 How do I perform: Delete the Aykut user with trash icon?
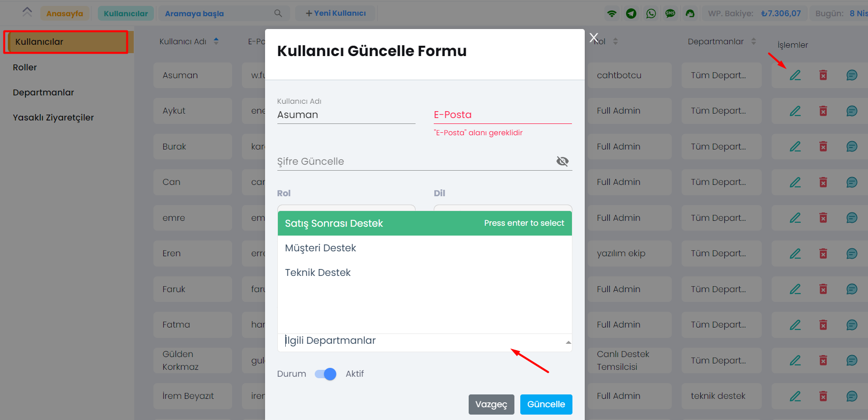[823, 111]
